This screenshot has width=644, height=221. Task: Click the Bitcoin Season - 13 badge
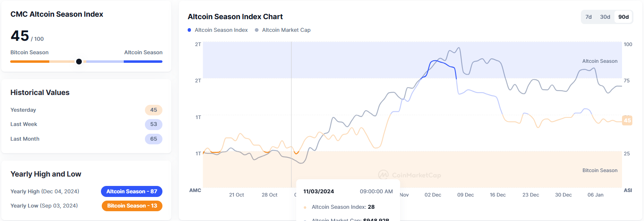[x=132, y=206]
